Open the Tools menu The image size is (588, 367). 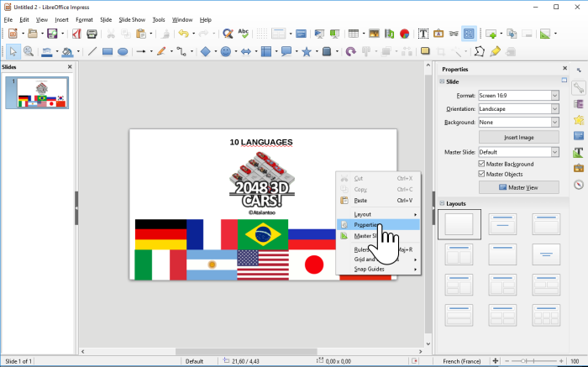[159, 20]
